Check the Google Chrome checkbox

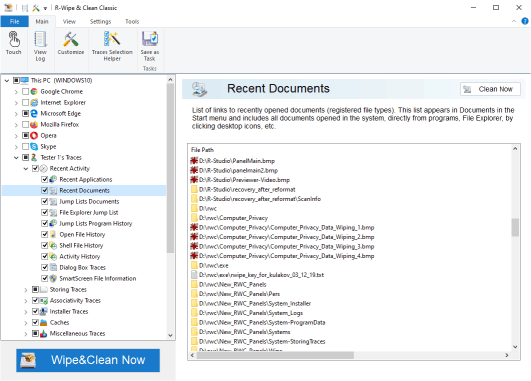click(25, 91)
